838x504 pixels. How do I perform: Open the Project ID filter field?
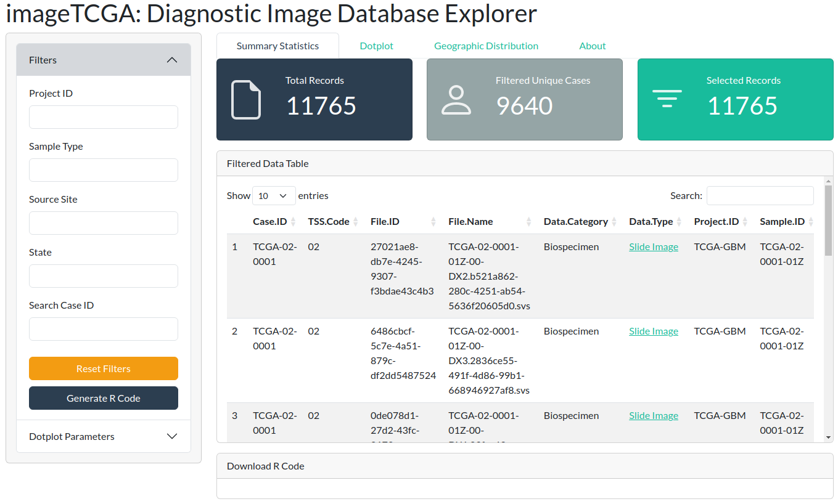click(x=104, y=117)
